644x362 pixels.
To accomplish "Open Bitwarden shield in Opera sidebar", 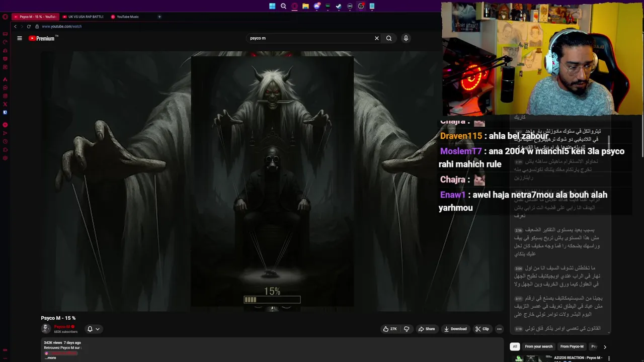I will click(x=5, y=113).
